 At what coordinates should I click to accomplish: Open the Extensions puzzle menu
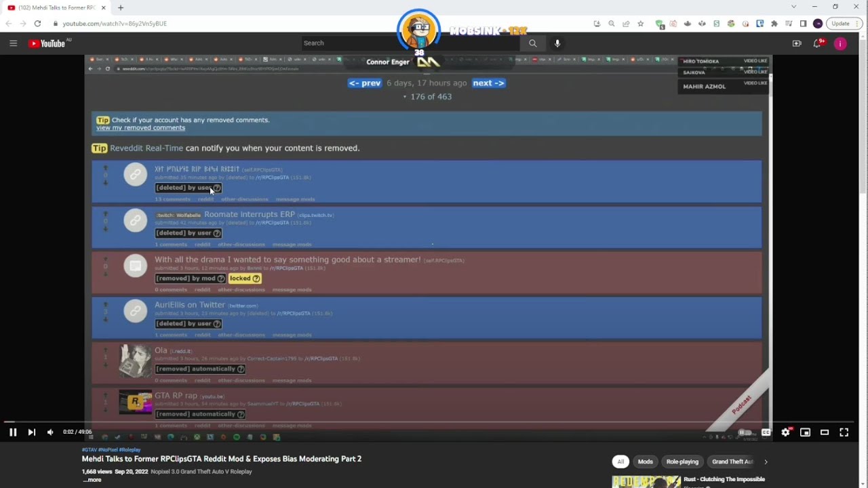774,24
